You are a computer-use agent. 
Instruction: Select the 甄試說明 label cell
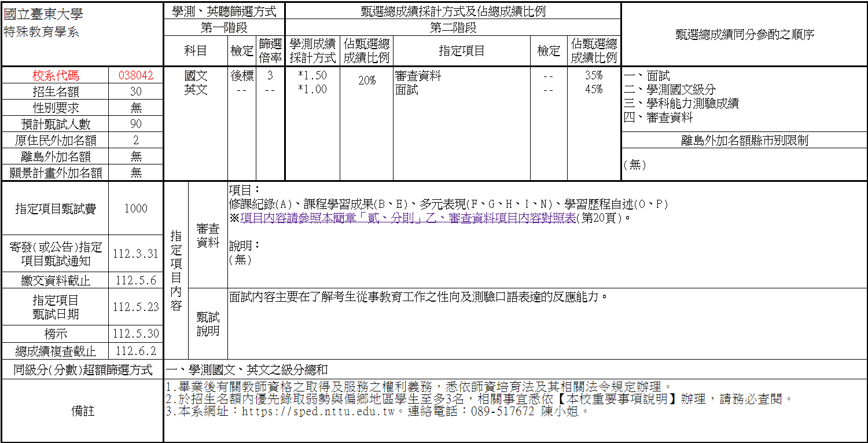208,324
